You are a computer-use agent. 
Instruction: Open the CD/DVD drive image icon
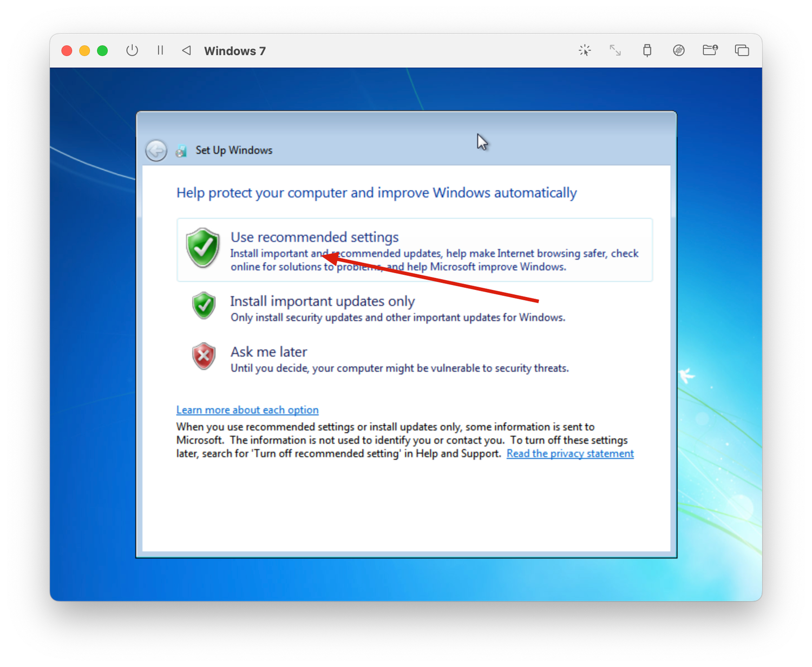pos(679,50)
